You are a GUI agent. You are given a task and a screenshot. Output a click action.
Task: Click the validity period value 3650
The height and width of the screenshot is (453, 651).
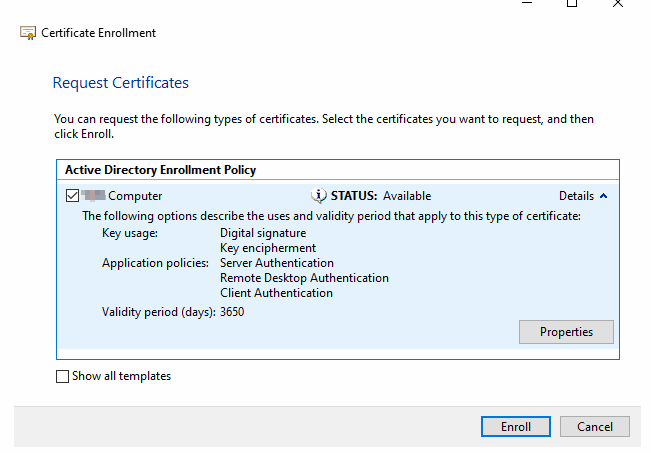tap(232, 312)
